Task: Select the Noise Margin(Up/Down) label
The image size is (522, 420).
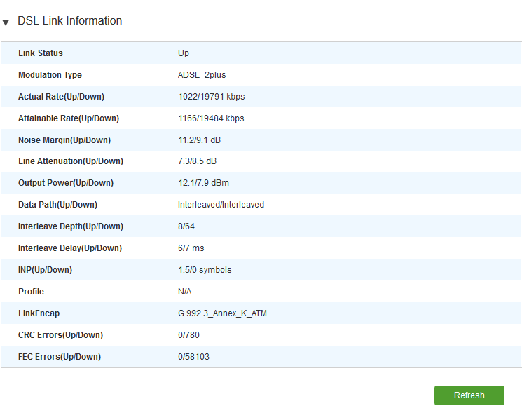Action: pos(64,140)
